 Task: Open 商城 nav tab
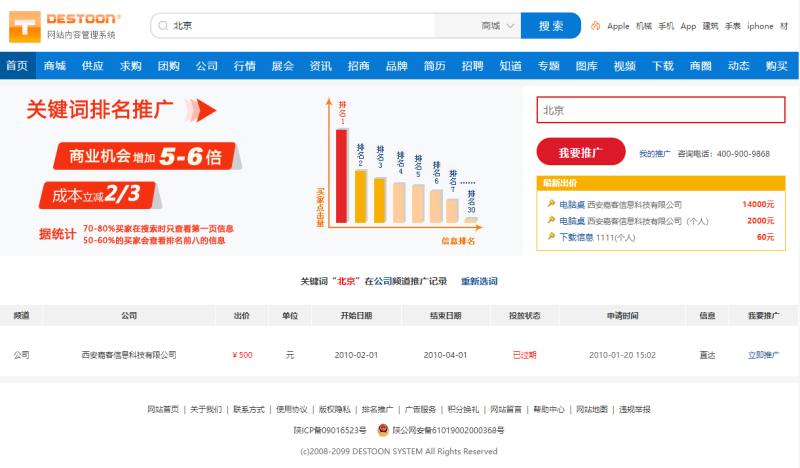click(55, 65)
